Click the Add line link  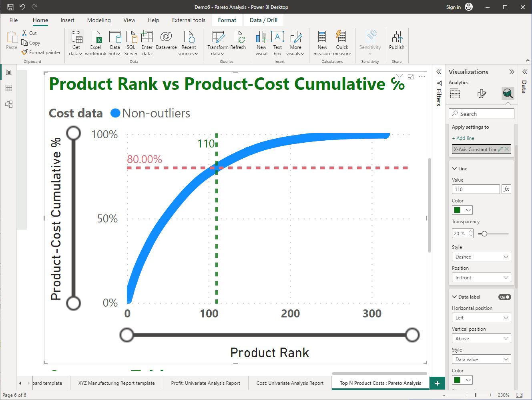(463, 138)
